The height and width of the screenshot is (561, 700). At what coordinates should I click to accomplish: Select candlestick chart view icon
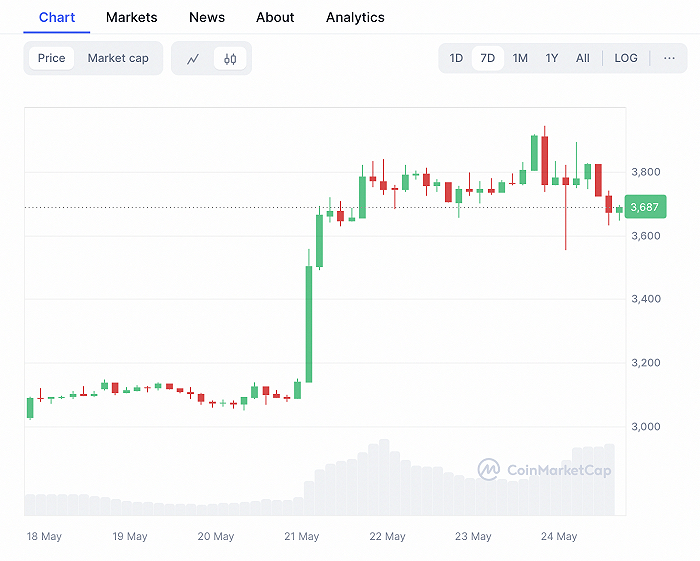pyautogui.click(x=230, y=59)
